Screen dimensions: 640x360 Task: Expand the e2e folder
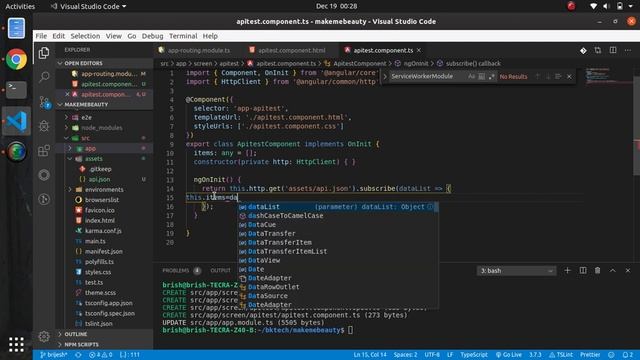pyautogui.click(x=86, y=117)
